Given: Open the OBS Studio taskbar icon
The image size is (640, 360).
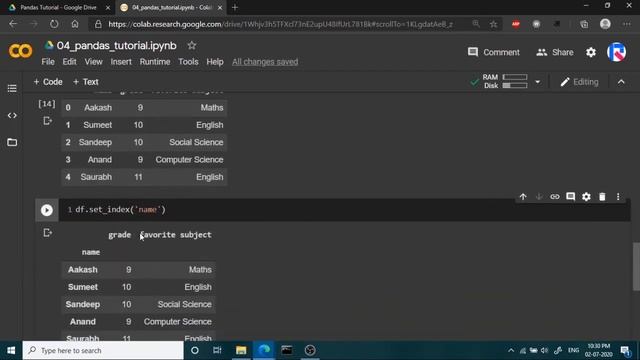Looking at the screenshot, I should click(x=310, y=350).
